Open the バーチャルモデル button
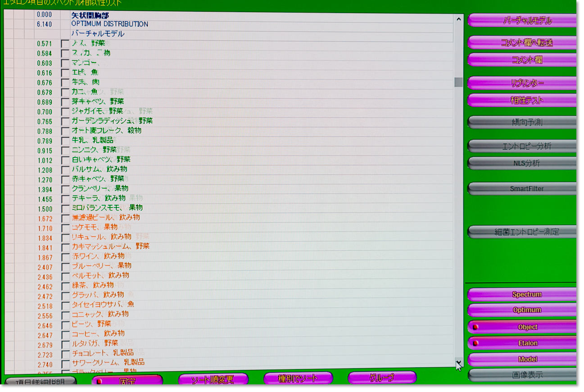The image size is (584, 392). click(x=522, y=20)
